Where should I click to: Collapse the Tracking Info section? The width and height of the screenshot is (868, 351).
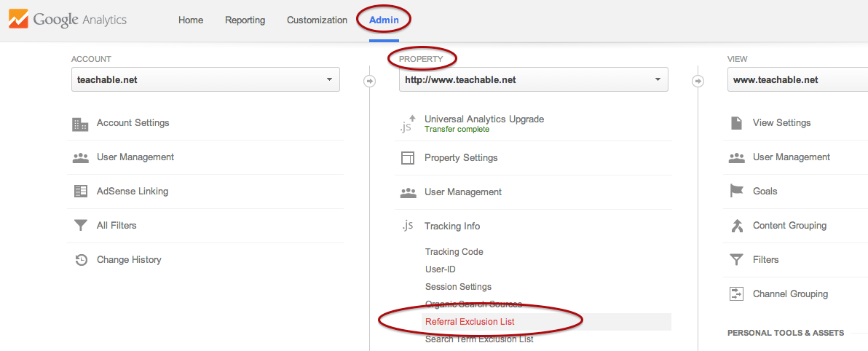[x=452, y=226]
